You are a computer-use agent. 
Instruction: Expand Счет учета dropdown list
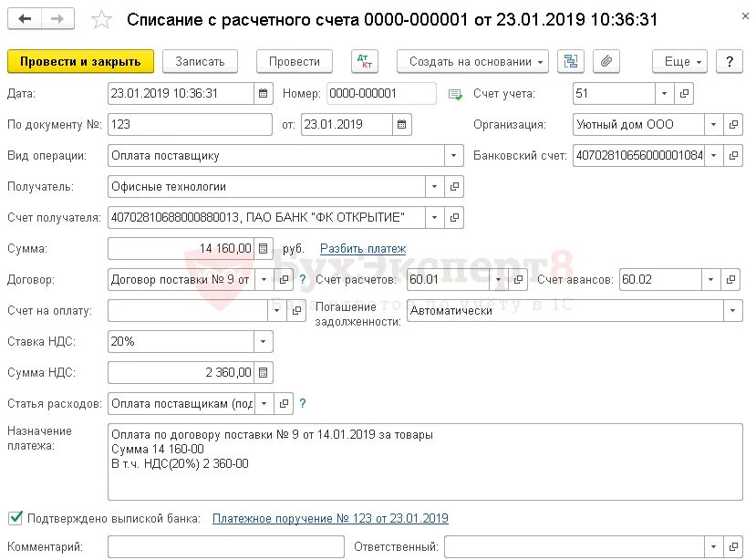pyautogui.click(x=664, y=94)
